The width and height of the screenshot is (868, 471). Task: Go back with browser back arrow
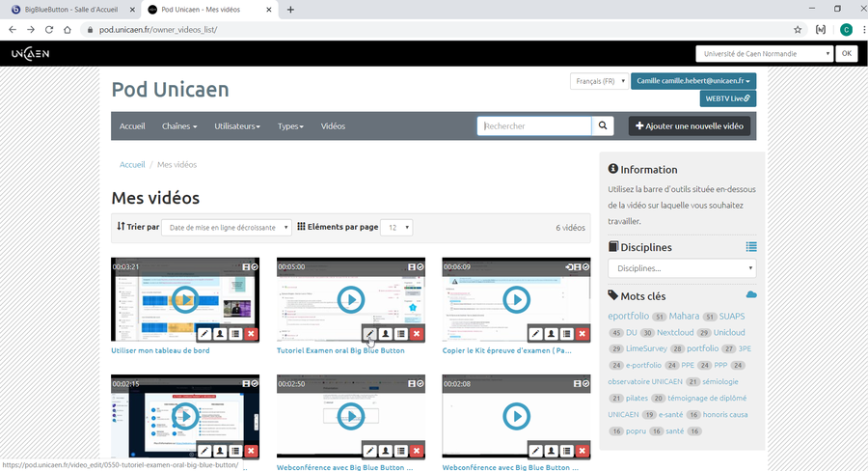tap(13, 30)
